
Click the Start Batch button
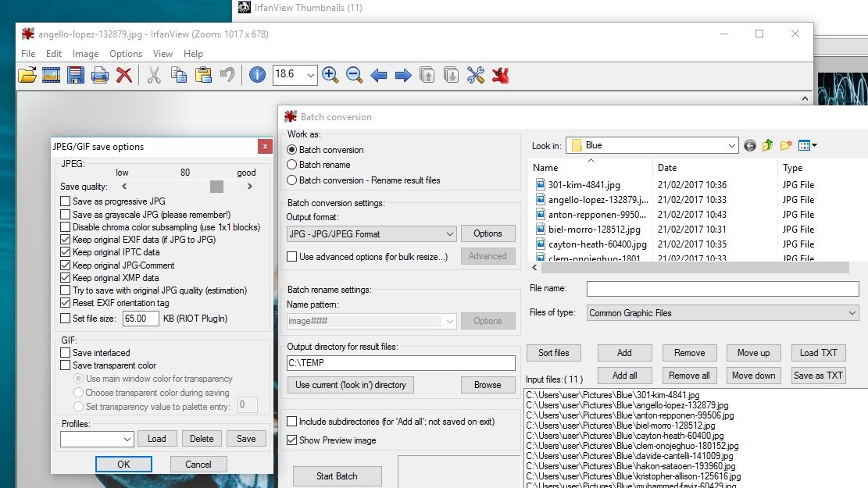(x=337, y=476)
